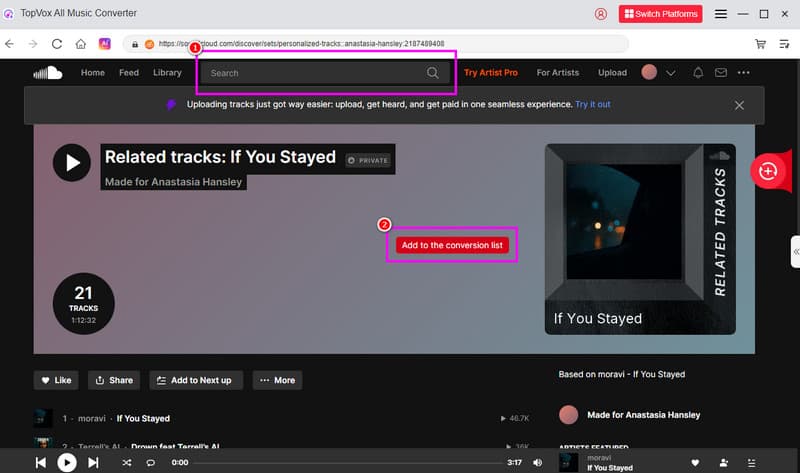800x473 pixels.
Task: Go to browser home page icon
Action: 80,44
